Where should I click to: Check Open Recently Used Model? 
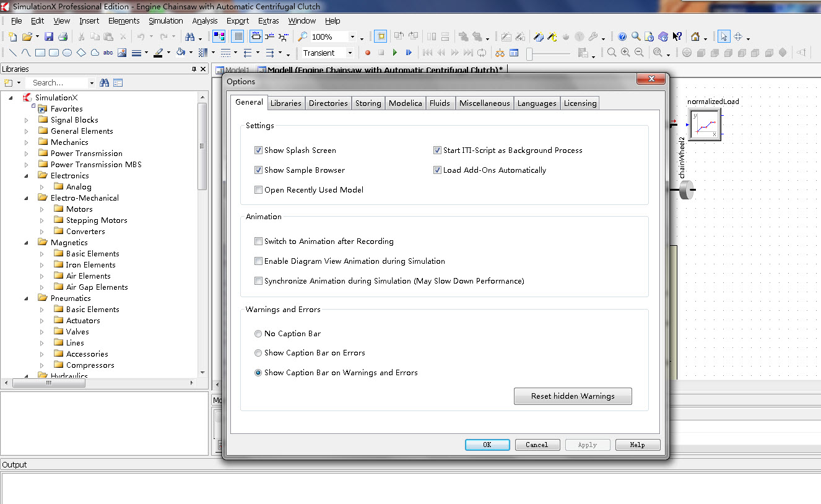click(258, 190)
